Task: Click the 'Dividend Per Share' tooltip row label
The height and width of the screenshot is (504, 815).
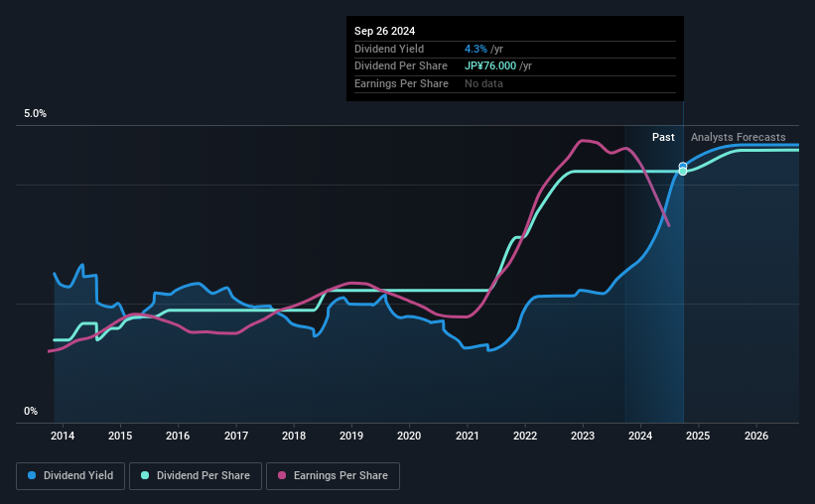Action: pos(401,66)
